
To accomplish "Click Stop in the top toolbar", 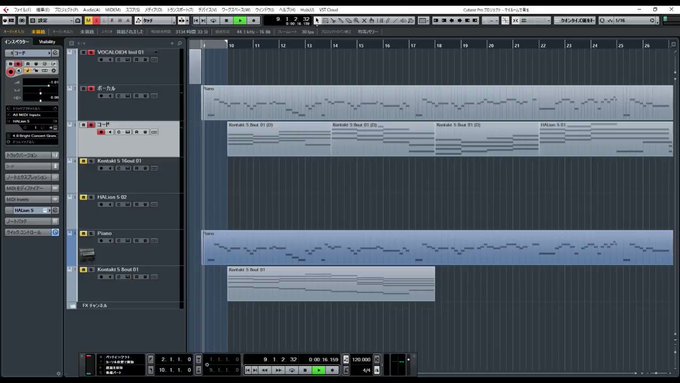I will click(x=226, y=20).
